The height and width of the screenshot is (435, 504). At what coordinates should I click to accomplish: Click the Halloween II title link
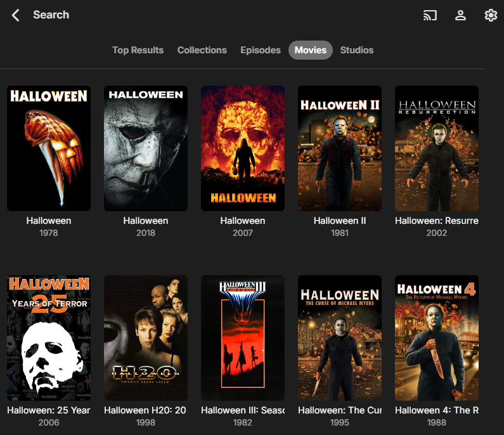tap(340, 221)
